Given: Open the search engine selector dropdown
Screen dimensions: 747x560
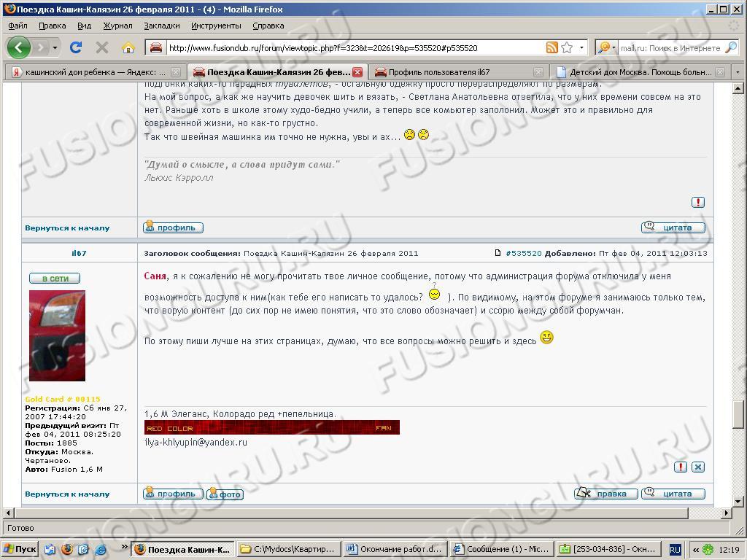Looking at the screenshot, I should 607,47.
